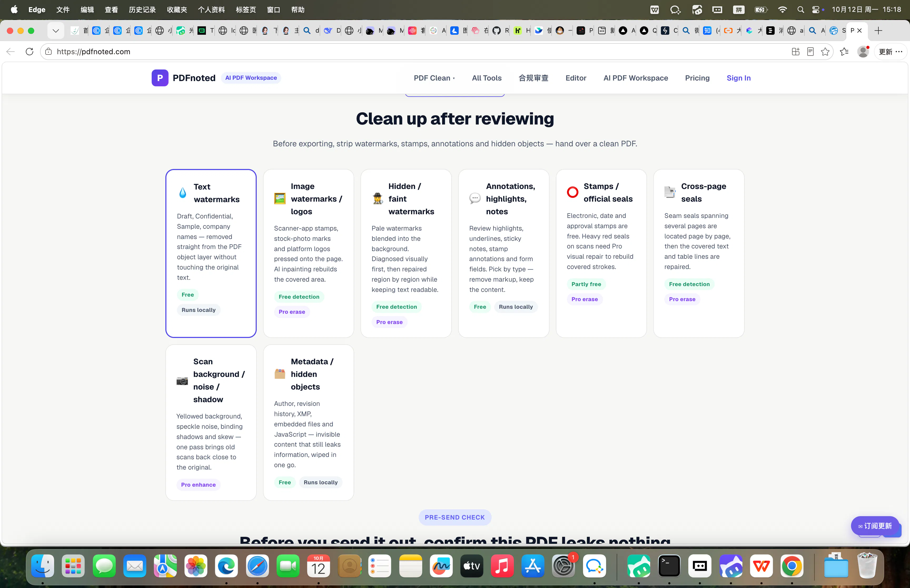910x588 pixels.
Task: Open the Pricing page
Action: point(697,78)
